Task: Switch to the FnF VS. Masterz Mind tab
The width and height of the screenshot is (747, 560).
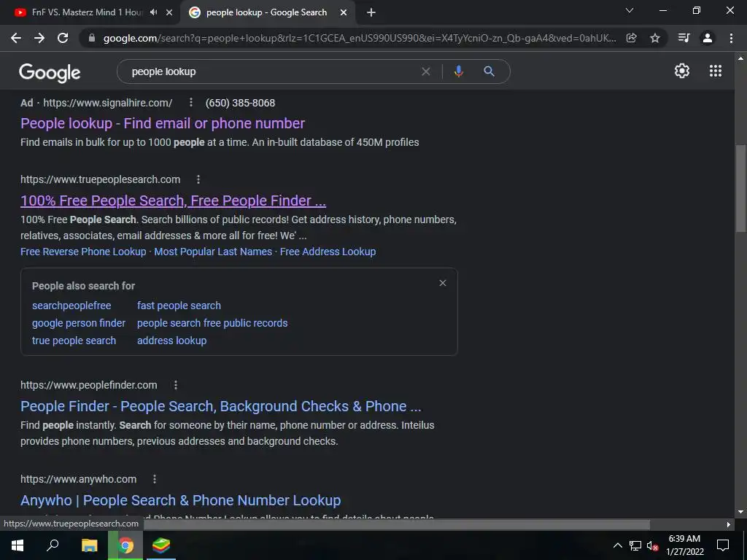Action: [88, 12]
